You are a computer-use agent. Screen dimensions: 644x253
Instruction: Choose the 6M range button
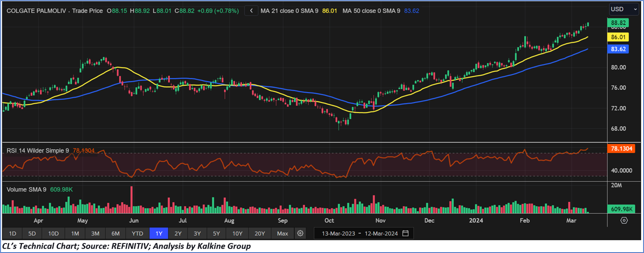(x=115, y=233)
